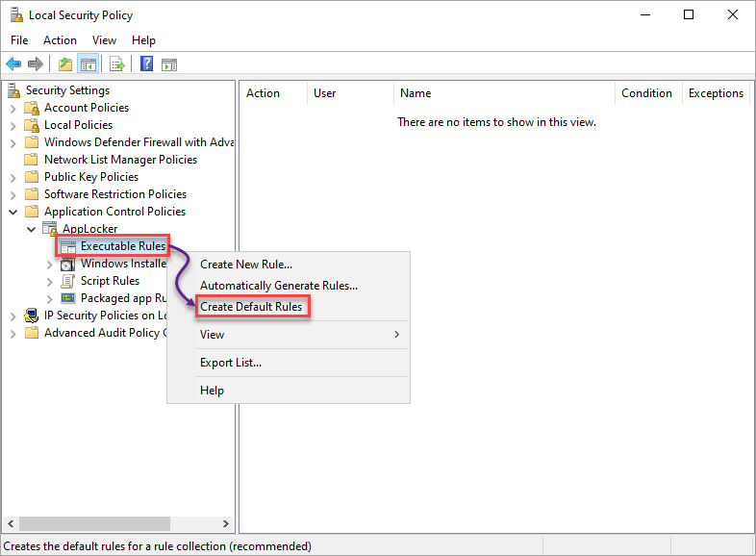Sort by the Condition column header
Viewport: 756px width, 556px height.
(x=648, y=93)
